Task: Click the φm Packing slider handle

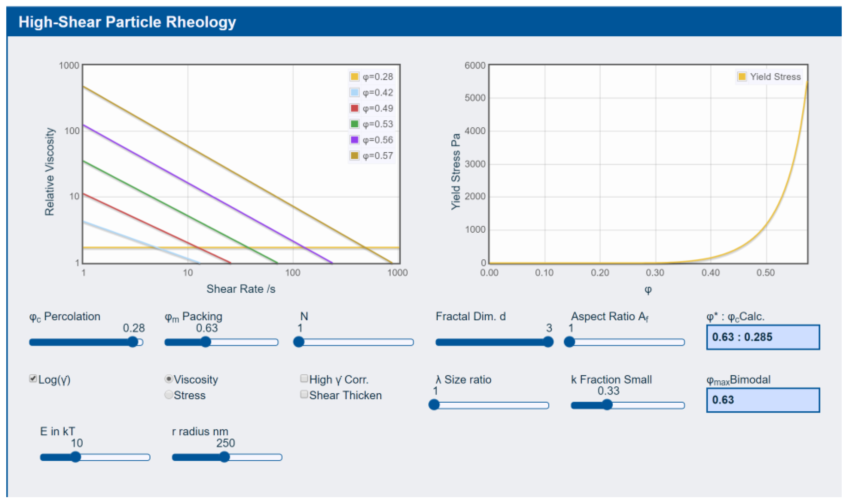Action: click(x=206, y=342)
